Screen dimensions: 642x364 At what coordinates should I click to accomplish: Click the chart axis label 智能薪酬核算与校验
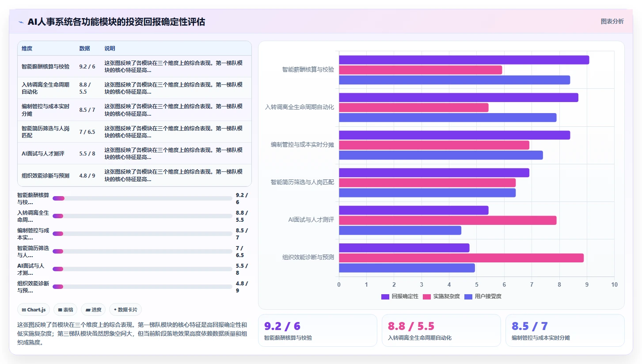tap(308, 69)
